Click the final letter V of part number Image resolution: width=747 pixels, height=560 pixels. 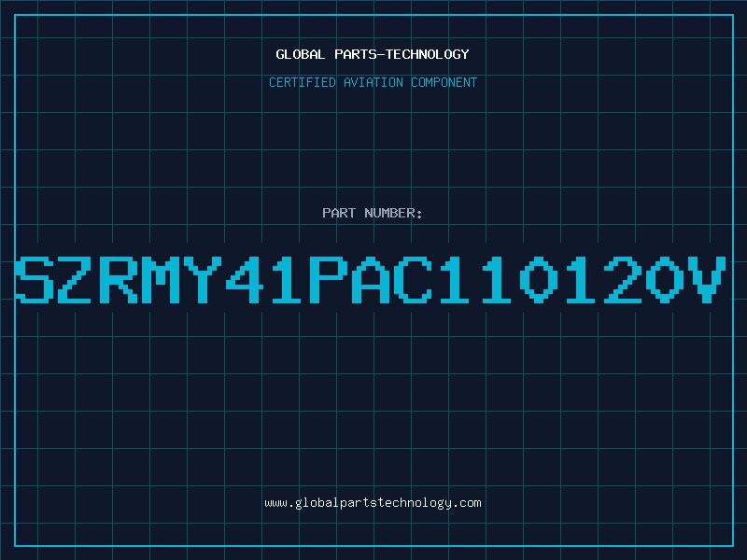709,279
